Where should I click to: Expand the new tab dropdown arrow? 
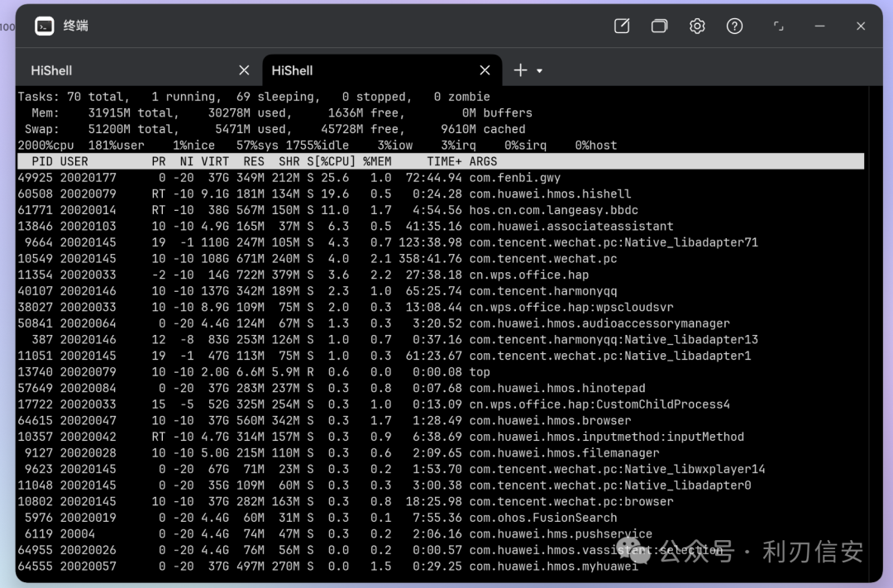(539, 70)
